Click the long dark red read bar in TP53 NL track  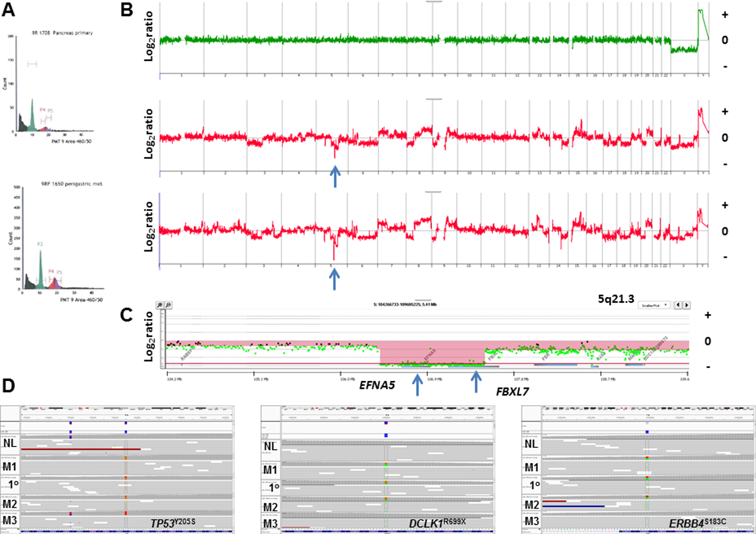(81, 449)
